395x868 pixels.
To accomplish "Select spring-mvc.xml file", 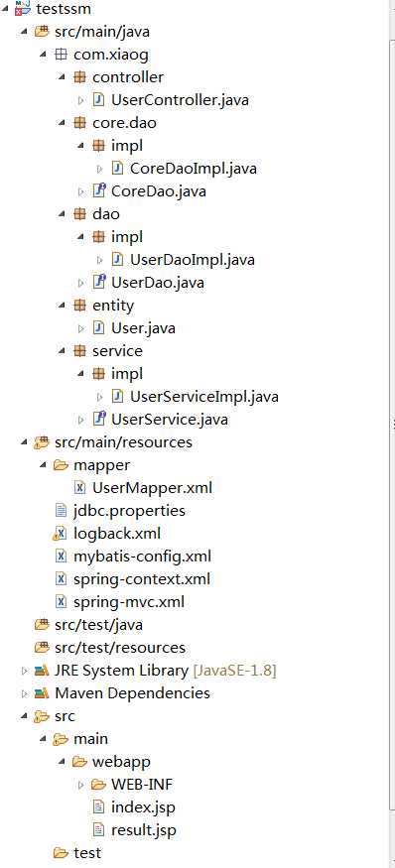I will 129,602.
